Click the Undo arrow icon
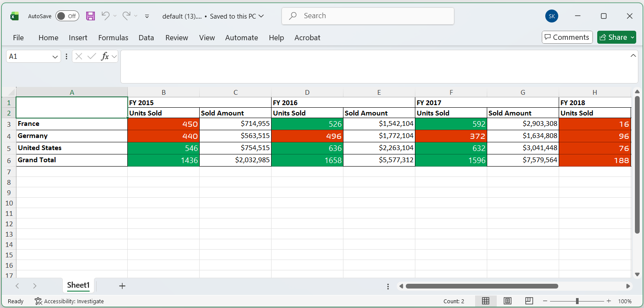Image resolution: width=644 pixels, height=308 pixels. 105,16
